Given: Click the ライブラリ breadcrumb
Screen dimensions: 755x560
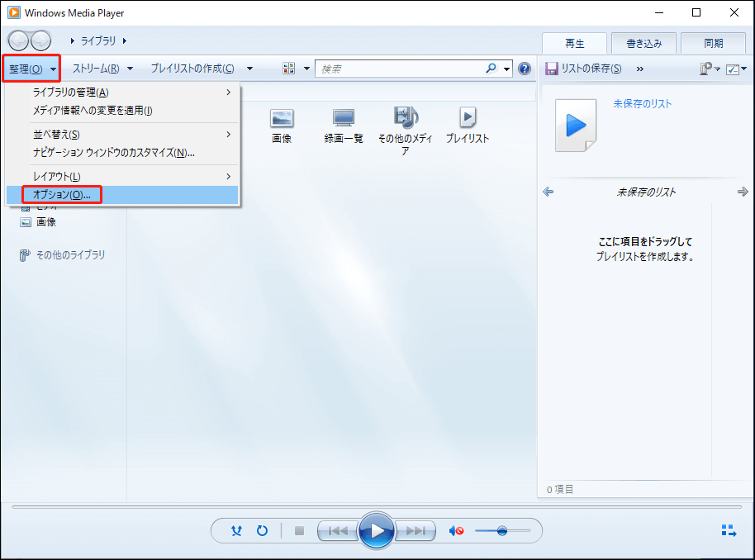Looking at the screenshot, I should [x=97, y=41].
